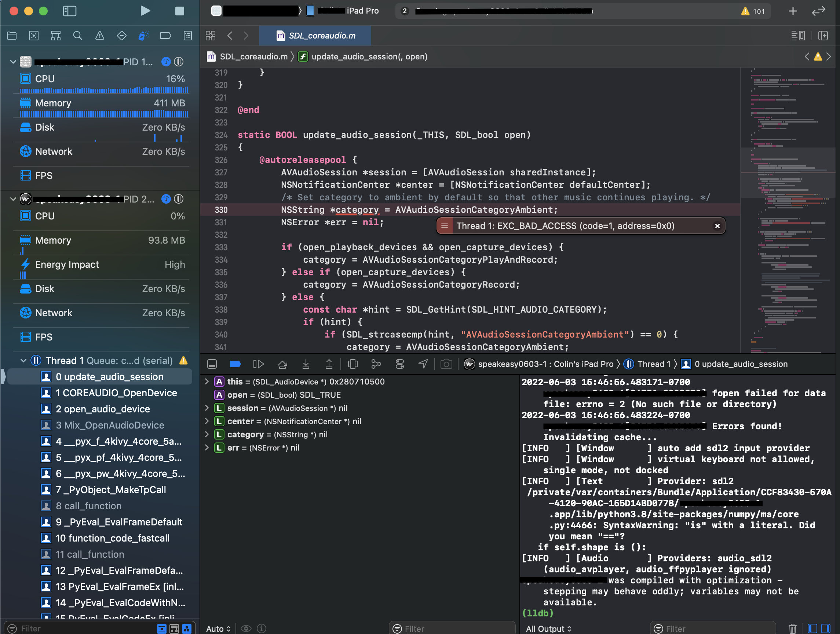Dismiss the EXC_BAD_ACCESS error annotation
The width and height of the screenshot is (840, 634).
pyautogui.click(x=717, y=226)
